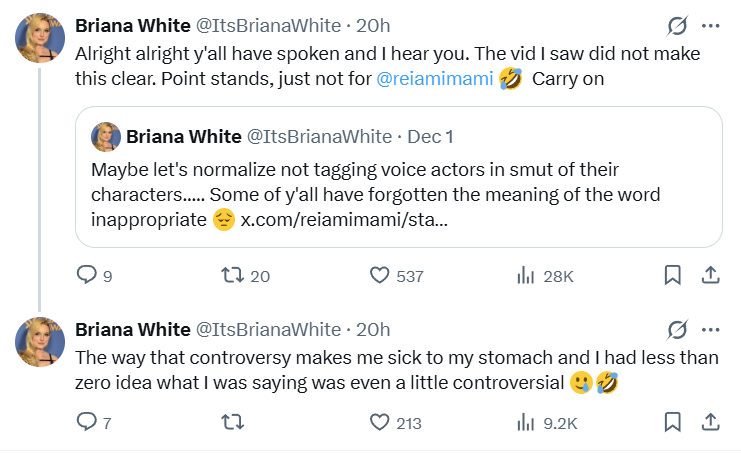View analytics of the 28K views tweet
The image size is (741, 455).
pos(524,276)
